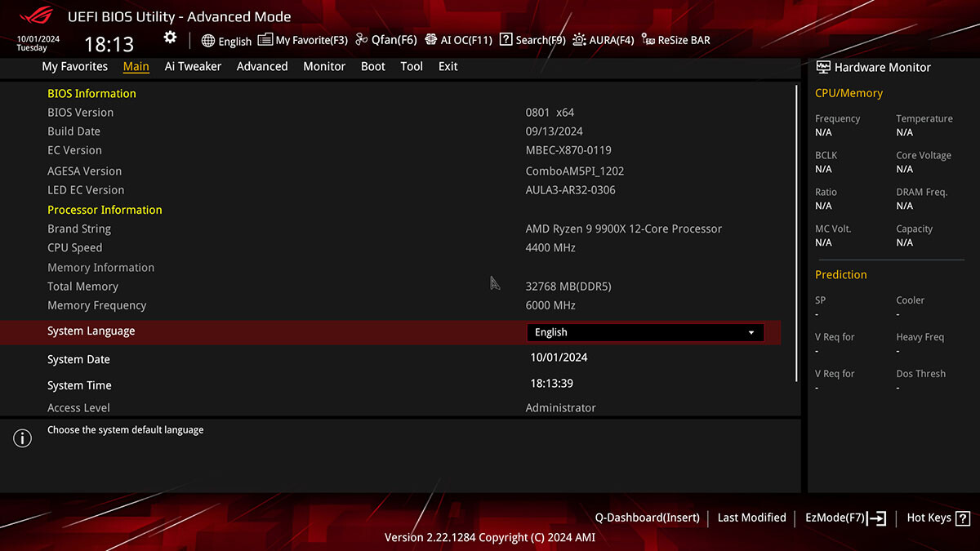The image size is (980, 551).
Task: Toggle ReSize BAR icon
Action: (648, 40)
